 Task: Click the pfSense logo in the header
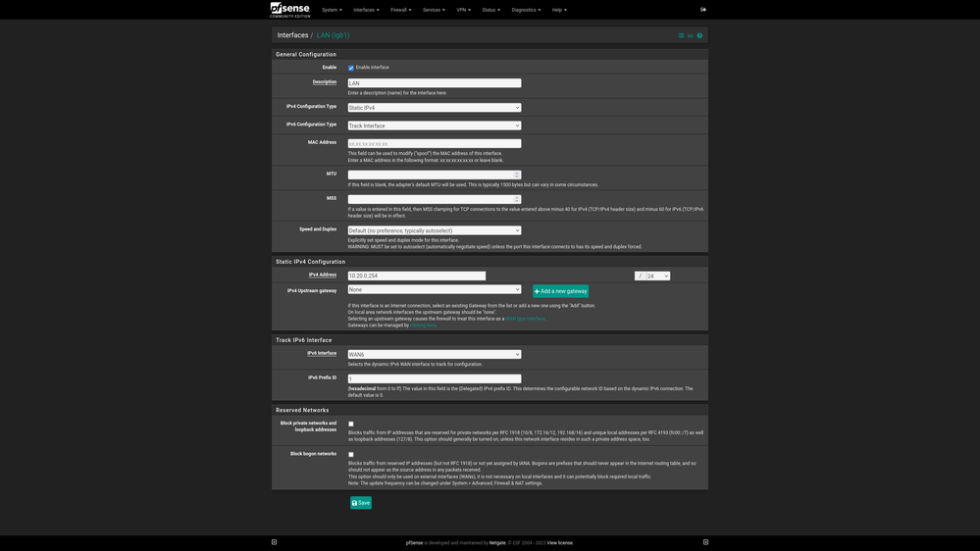tap(289, 10)
